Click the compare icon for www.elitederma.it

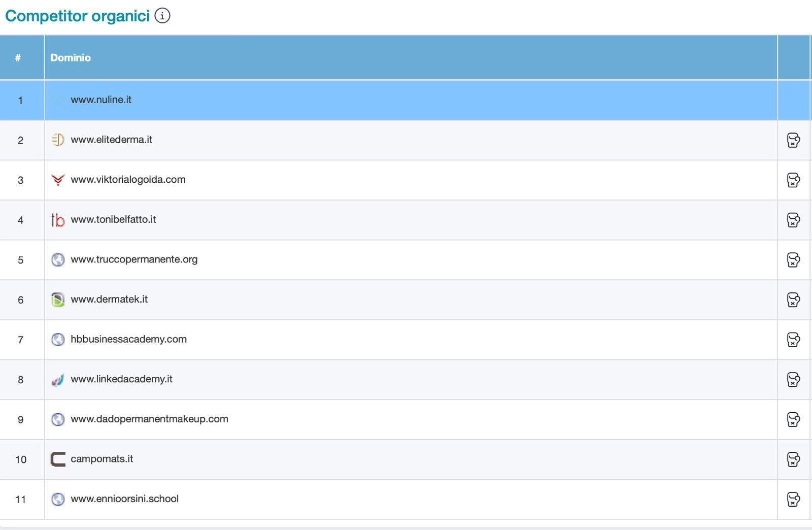coord(793,140)
